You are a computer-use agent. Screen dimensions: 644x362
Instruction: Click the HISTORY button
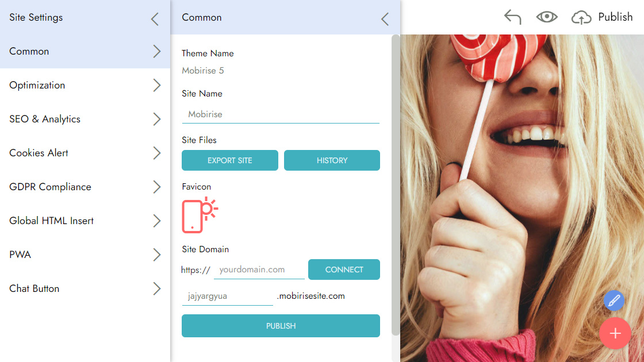[332, 160]
